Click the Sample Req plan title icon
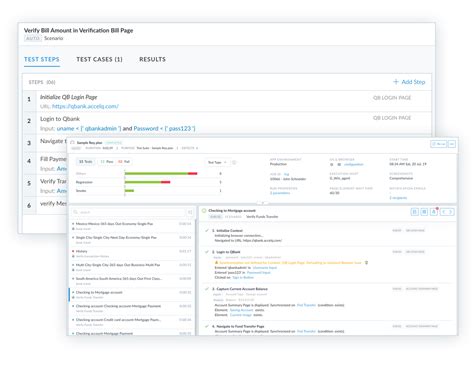Viewport: 474px width, 374px height. click(72, 143)
